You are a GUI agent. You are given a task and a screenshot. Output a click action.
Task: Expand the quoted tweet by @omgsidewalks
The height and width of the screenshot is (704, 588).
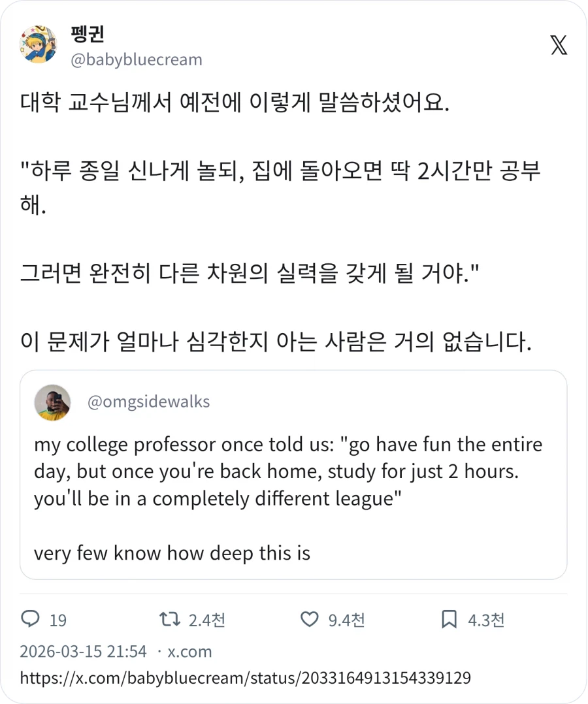click(294, 473)
